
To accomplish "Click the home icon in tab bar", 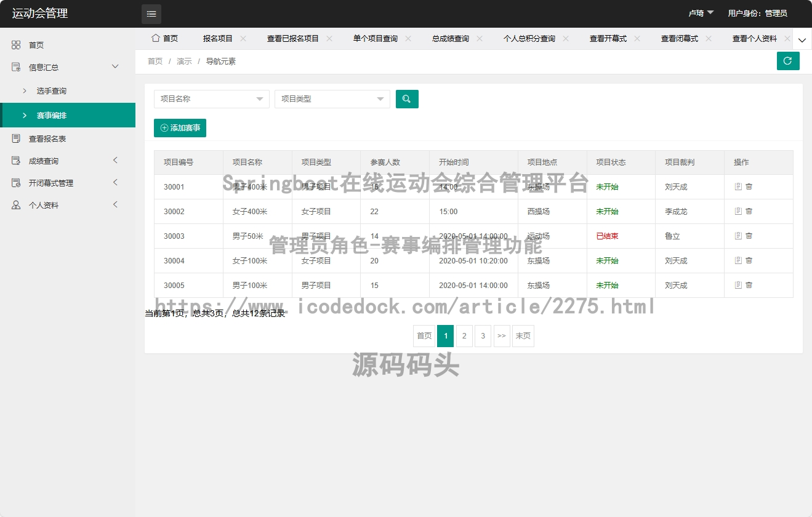I will 155,38.
